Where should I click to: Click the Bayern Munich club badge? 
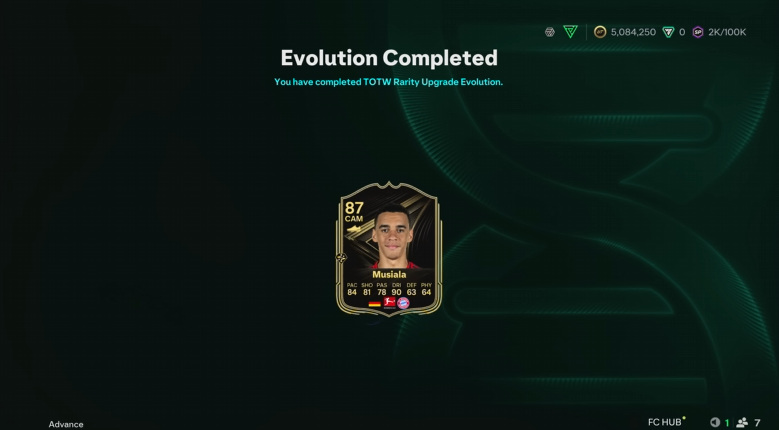click(x=403, y=303)
